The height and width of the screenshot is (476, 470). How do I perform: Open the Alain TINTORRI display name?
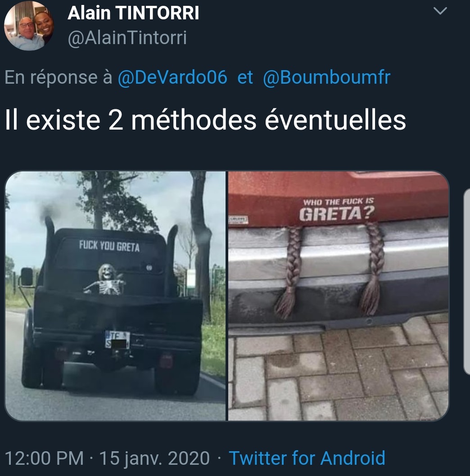tap(133, 13)
